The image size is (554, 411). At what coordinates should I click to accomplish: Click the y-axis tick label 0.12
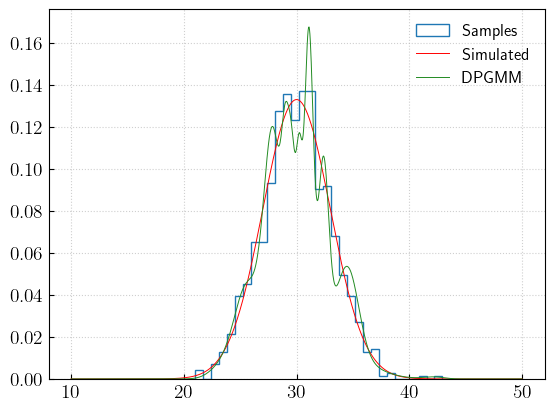pyautogui.click(x=26, y=128)
